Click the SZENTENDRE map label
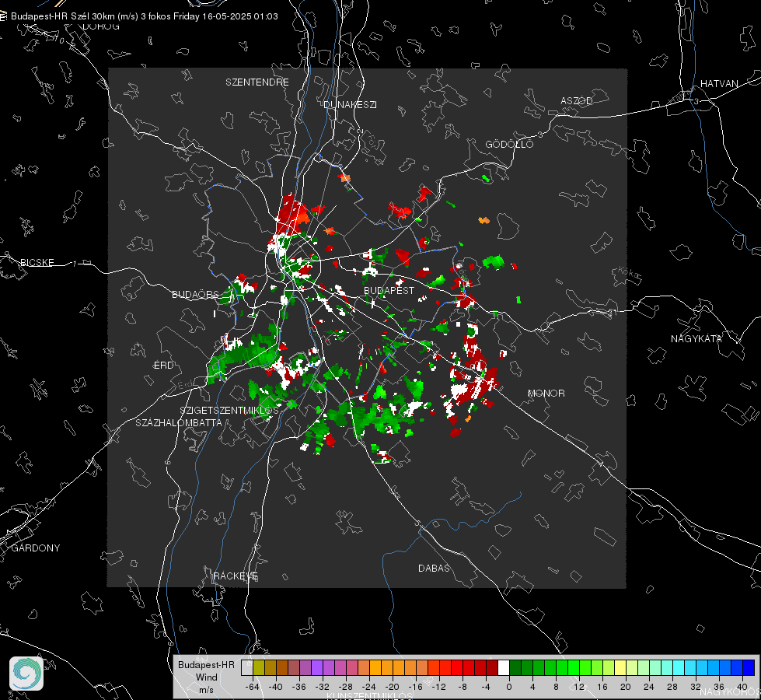 pos(257,82)
